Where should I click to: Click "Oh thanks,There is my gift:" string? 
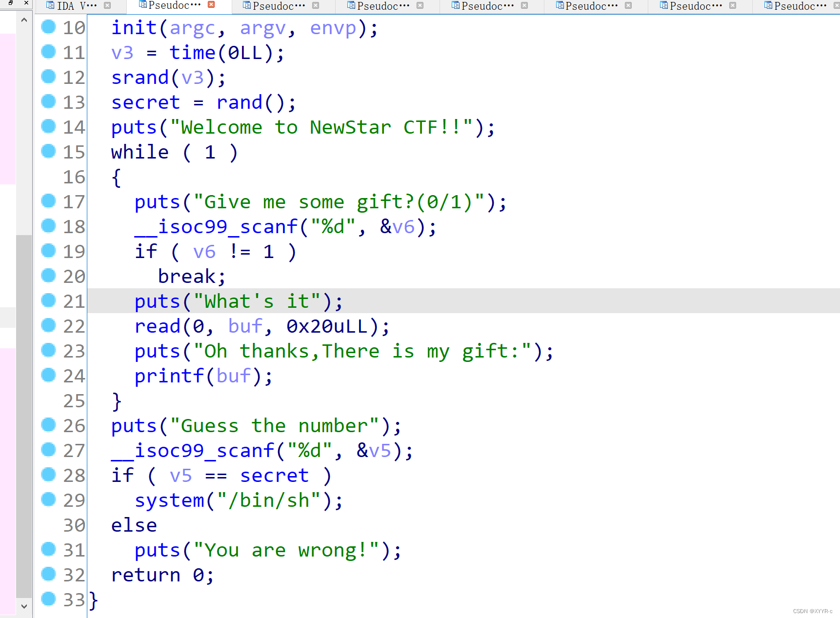362,351
